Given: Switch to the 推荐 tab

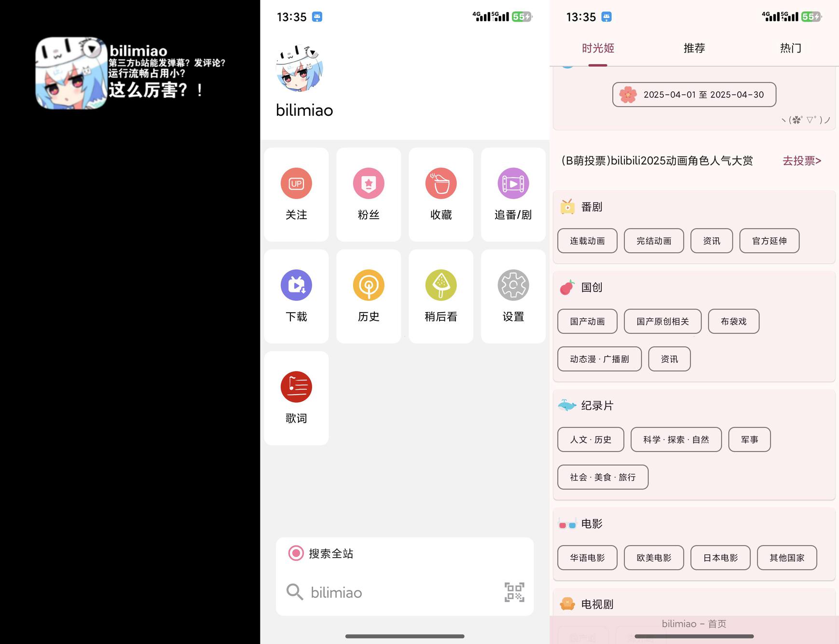Looking at the screenshot, I should 694,48.
